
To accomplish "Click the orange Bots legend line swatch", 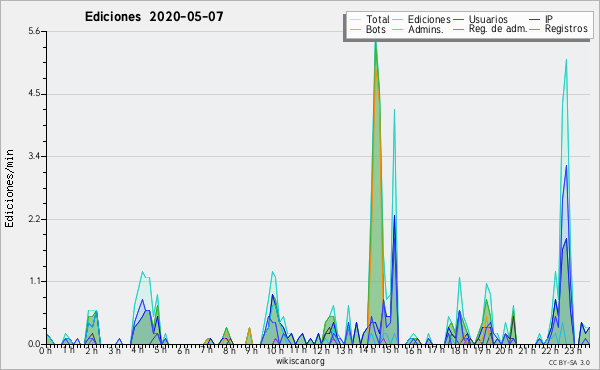I will [355, 29].
